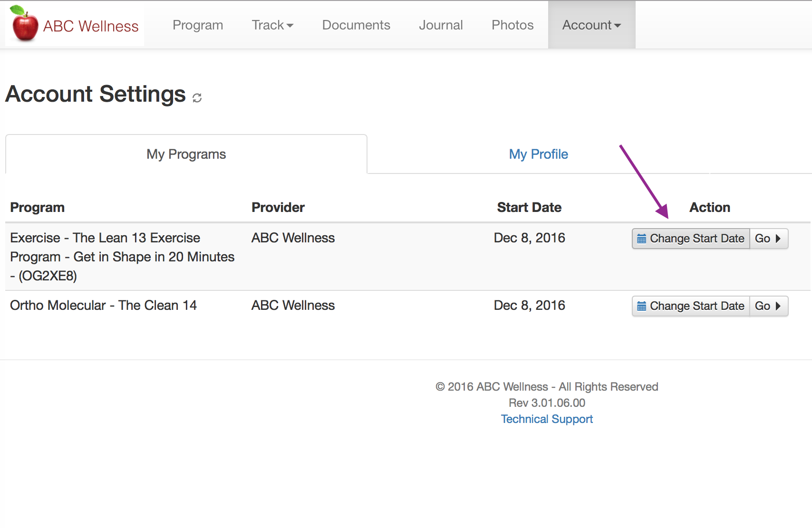Open the Journal page

[441, 25]
